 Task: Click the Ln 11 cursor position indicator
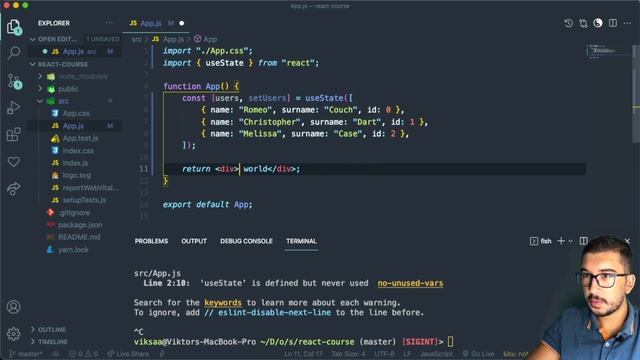tap(303, 354)
